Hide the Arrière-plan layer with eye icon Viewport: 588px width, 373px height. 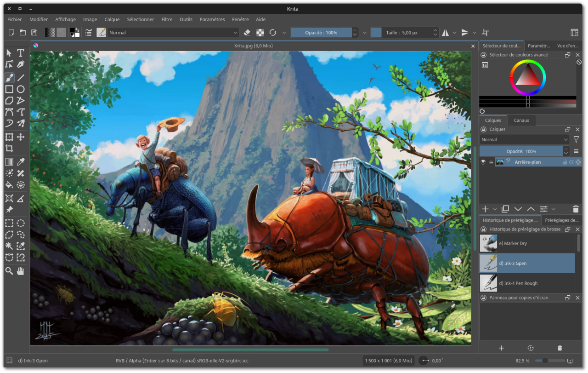(483, 162)
